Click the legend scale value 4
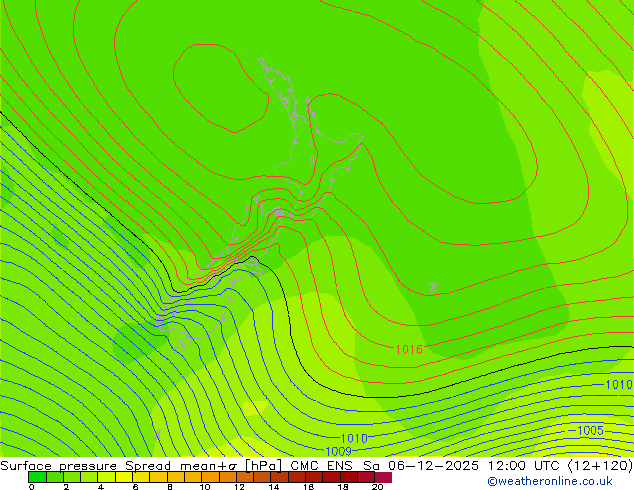Screen dimensions: 634x490 (x=101, y=487)
